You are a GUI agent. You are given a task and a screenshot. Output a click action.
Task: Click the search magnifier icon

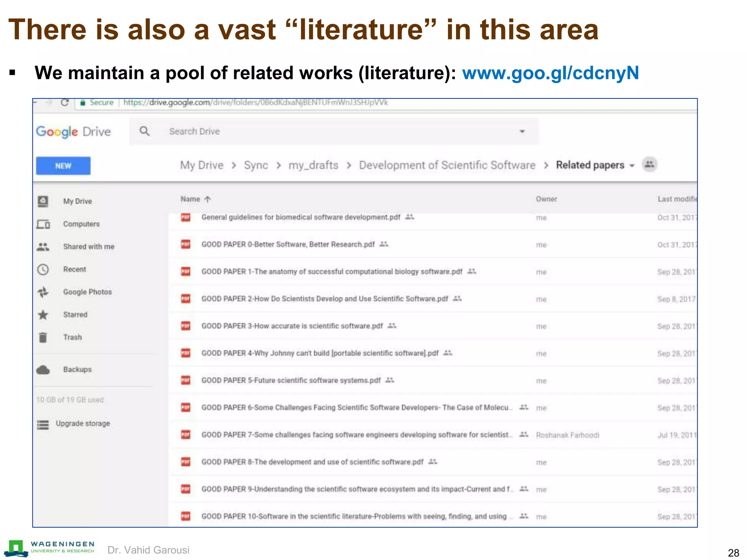pos(144,131)
